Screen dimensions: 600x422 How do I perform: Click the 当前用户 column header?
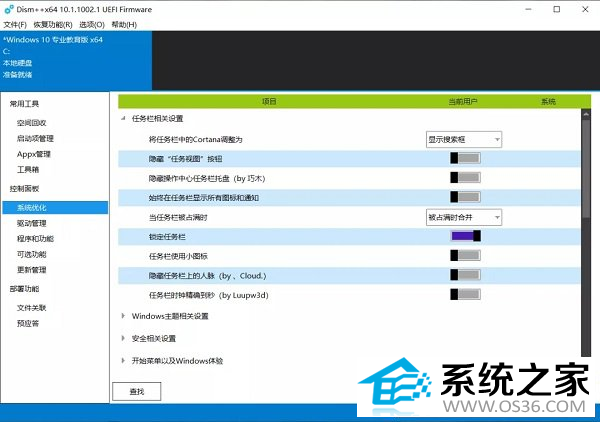(463, 102)
